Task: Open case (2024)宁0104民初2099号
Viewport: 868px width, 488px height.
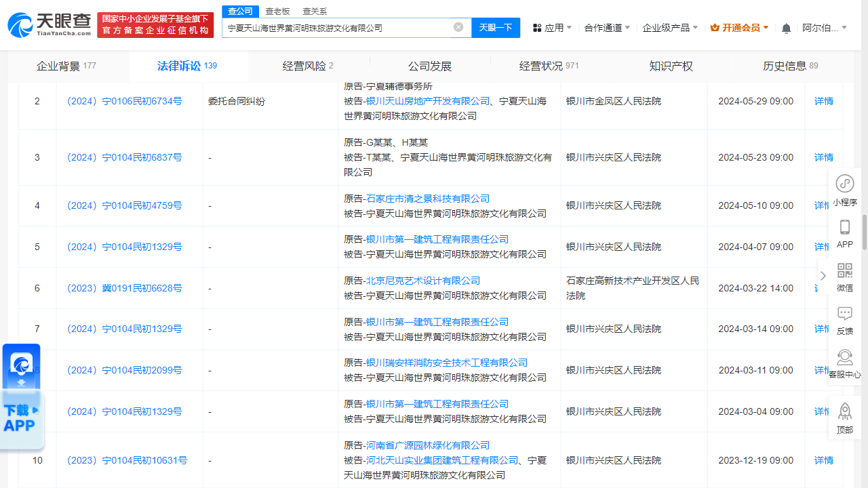Action: coord(124,370)
